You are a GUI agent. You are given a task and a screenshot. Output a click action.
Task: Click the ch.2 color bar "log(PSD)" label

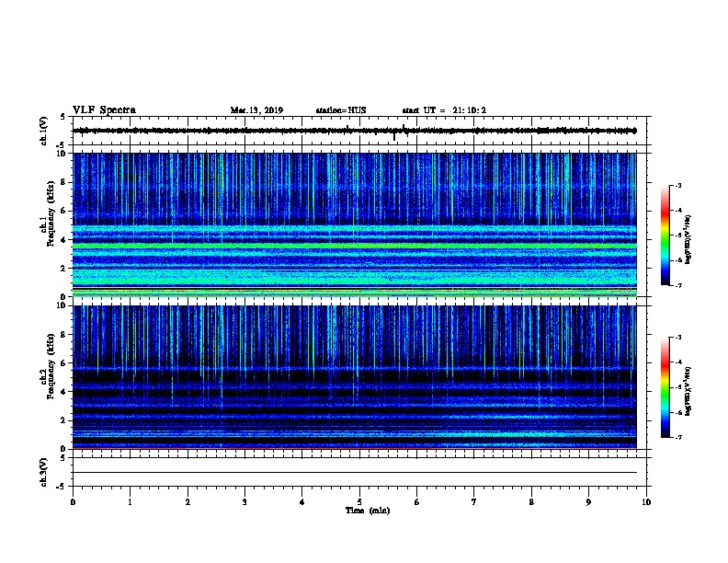coord(688,392)
